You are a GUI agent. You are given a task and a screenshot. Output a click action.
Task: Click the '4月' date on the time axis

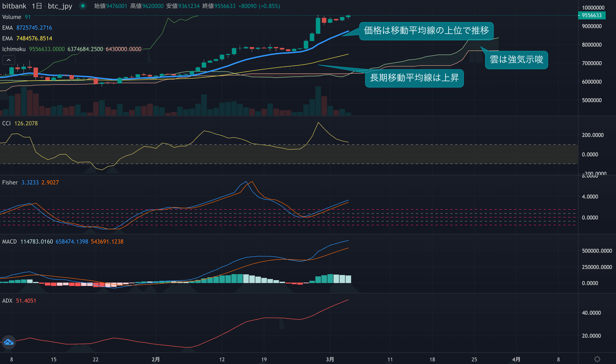[x=516, y=359]
